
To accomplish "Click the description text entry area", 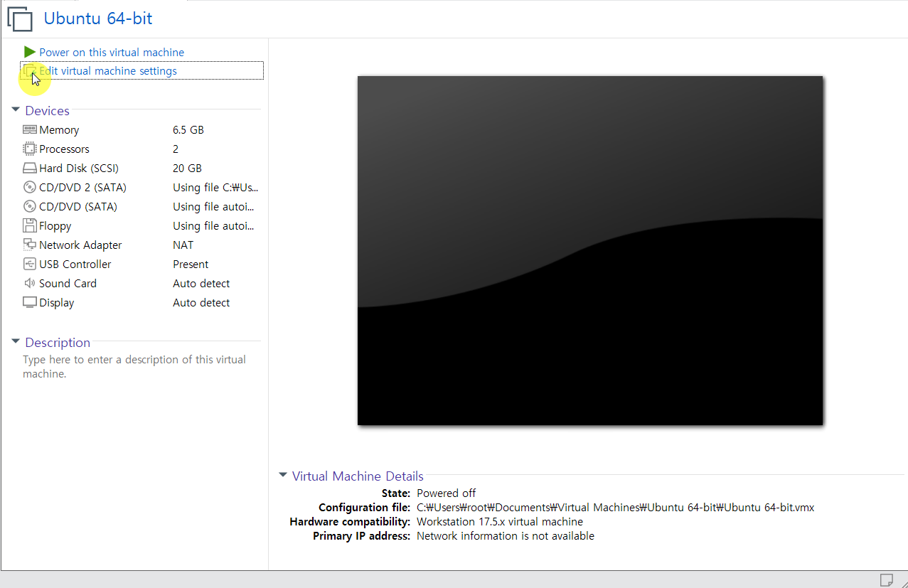I will pos(134,367).
